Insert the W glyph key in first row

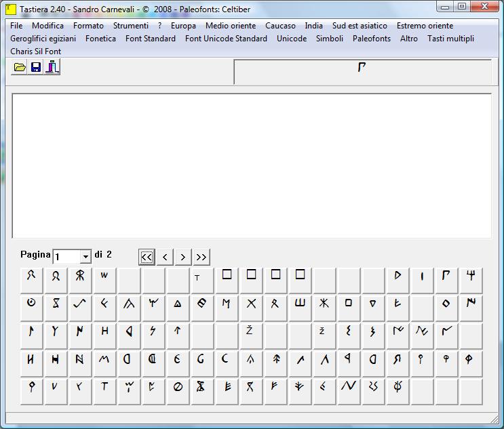point(104,281)
